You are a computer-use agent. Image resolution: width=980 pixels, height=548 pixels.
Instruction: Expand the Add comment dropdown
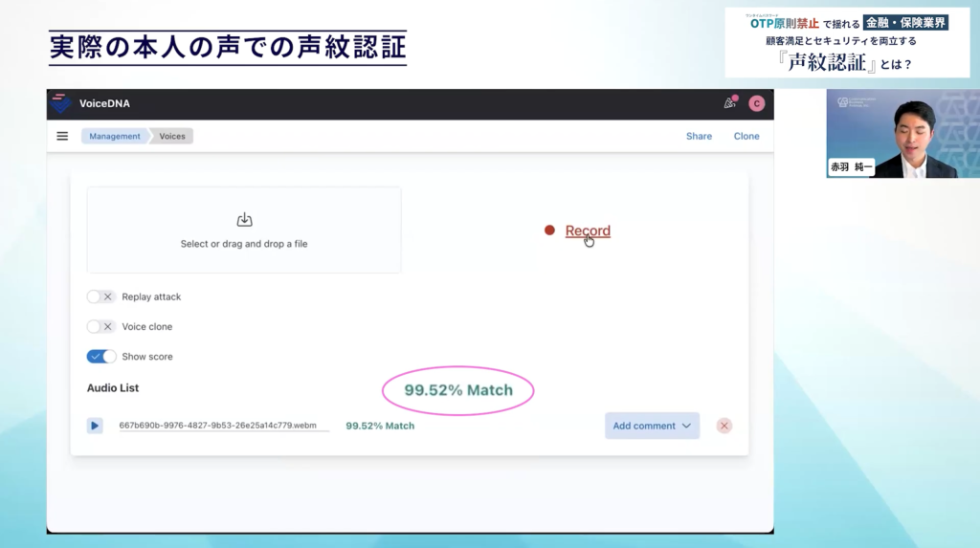click(652, 426)
